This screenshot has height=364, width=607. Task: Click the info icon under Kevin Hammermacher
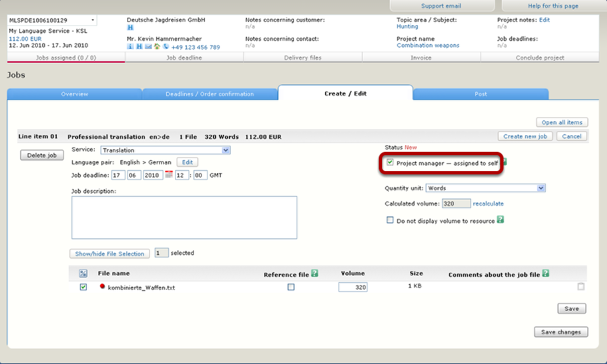130,47
